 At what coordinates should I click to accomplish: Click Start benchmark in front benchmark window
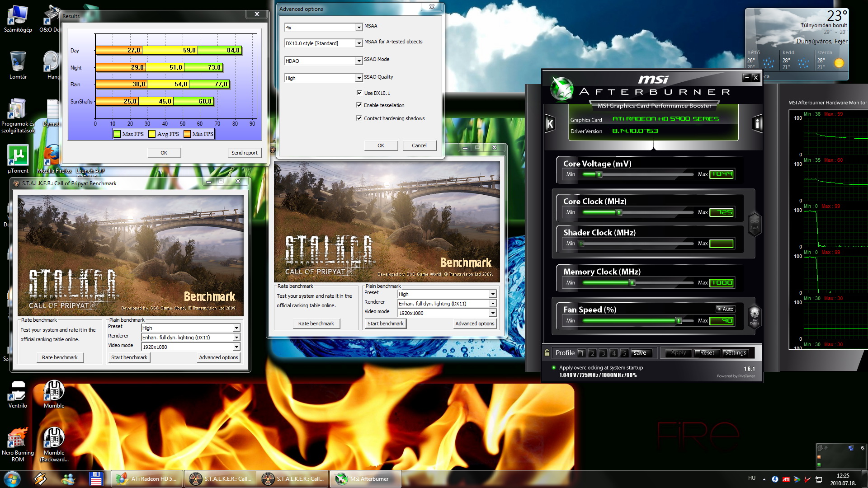pyautogui.click(x=386, y=324)
